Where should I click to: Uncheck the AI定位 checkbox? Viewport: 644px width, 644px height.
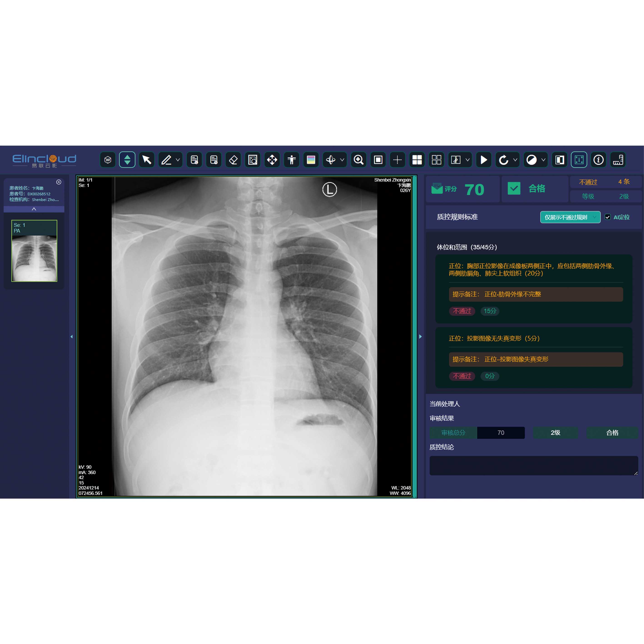tap(608, 217)
